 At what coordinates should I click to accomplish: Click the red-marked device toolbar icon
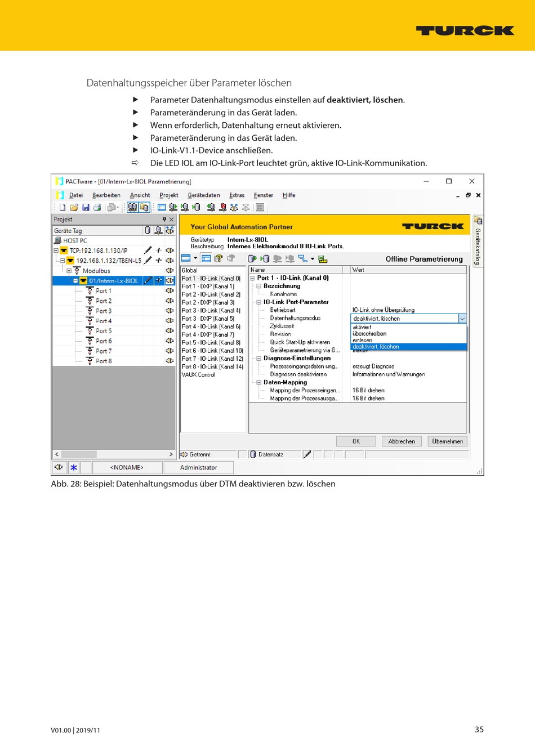click(223, 207)
